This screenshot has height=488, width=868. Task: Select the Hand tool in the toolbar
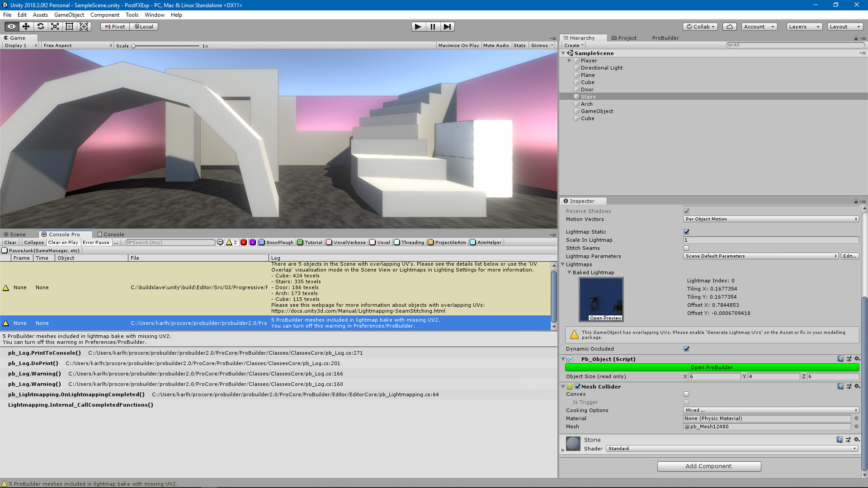11,27
